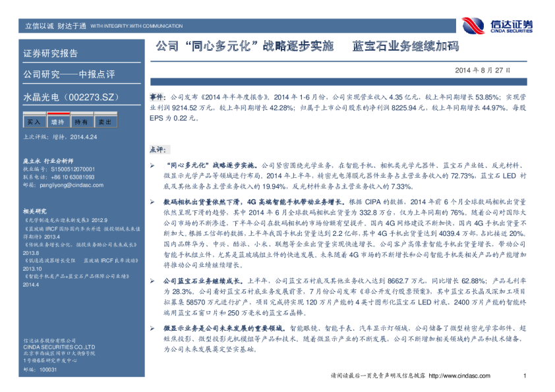Click the 持有 rating box
555x392 pixels.
pyautogui.click(x=81, y=122)
